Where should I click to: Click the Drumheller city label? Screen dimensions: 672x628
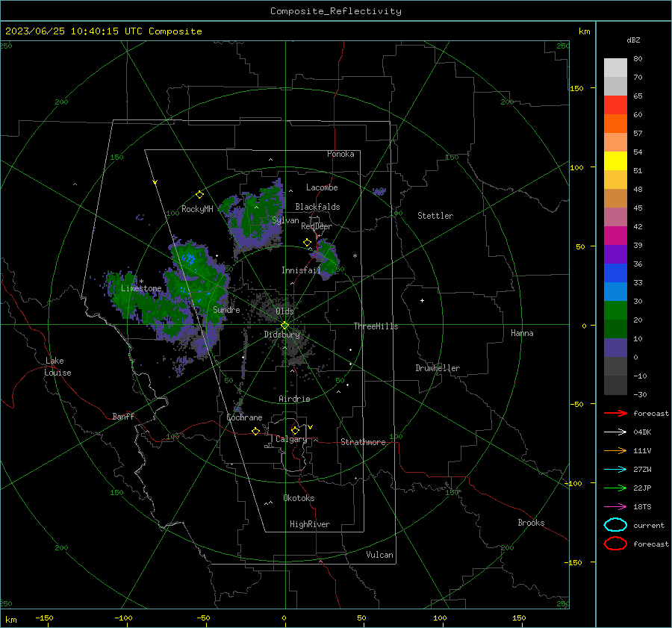[x=438, y=368]
